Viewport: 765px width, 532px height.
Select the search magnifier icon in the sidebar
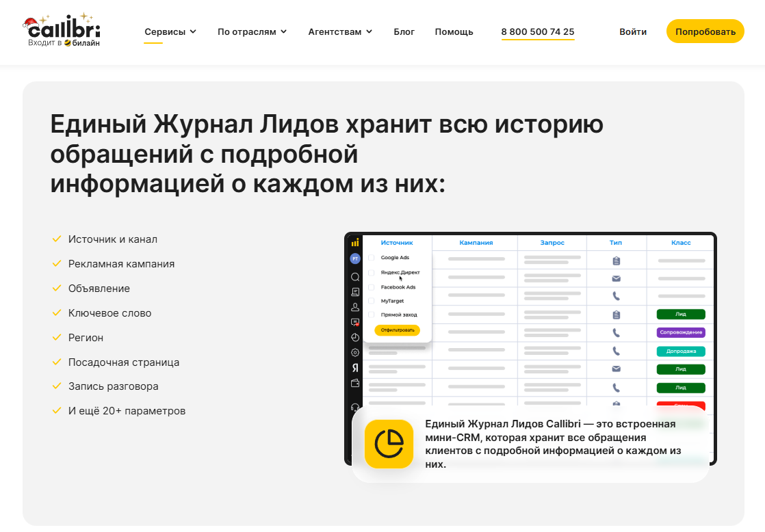tap(354, 276)
